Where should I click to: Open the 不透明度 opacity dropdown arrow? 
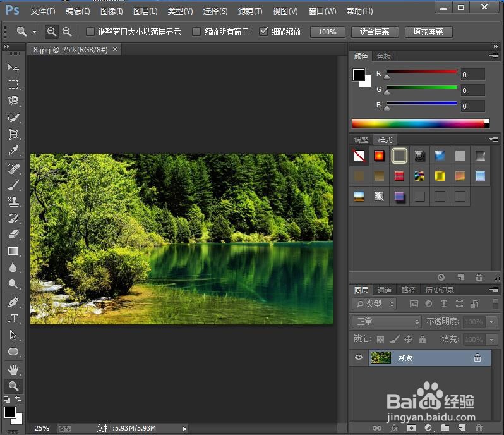click(x=491, y=321)
